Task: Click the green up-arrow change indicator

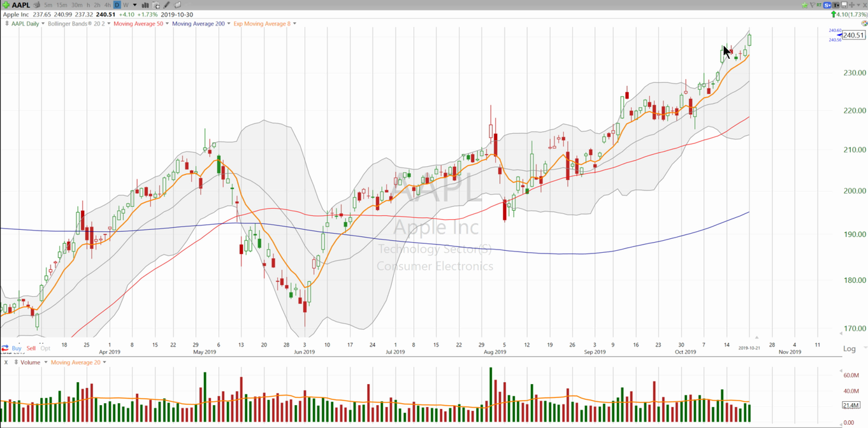Action: (834, 14)
